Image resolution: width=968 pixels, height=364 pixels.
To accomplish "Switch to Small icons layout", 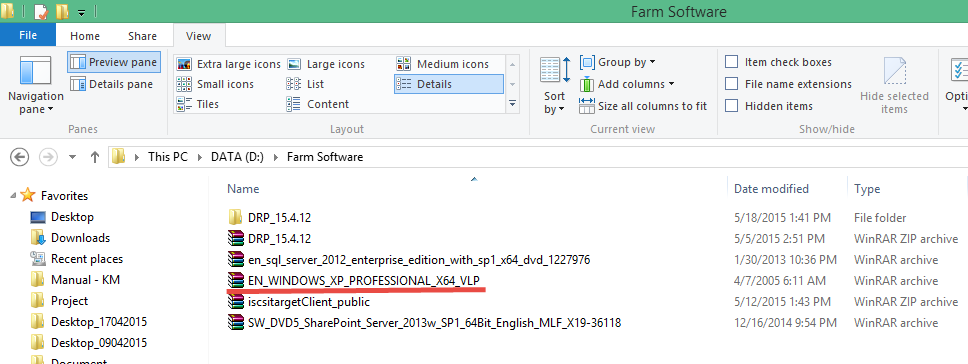I will pyautogui.click(x=215, y=84).
